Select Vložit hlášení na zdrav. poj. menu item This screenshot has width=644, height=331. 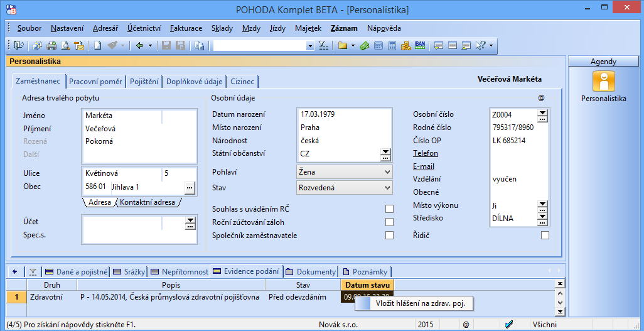[414, 304]
